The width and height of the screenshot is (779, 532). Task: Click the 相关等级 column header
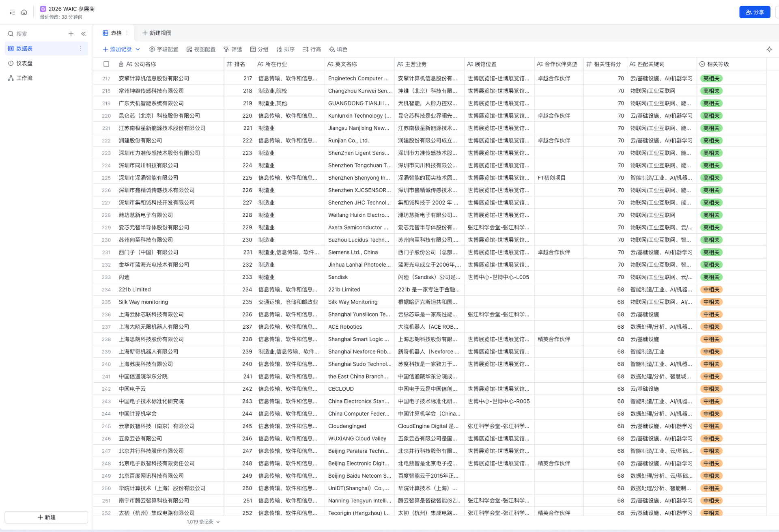click(732, 64)
